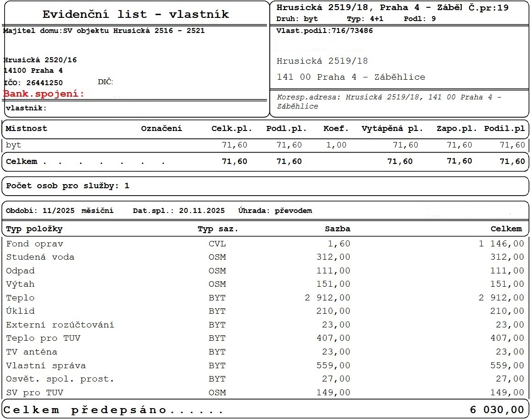Click the "Studená voda" item name
Image resolution: width=530 pixels, height=420 pixels.
(x=40, y=257)
